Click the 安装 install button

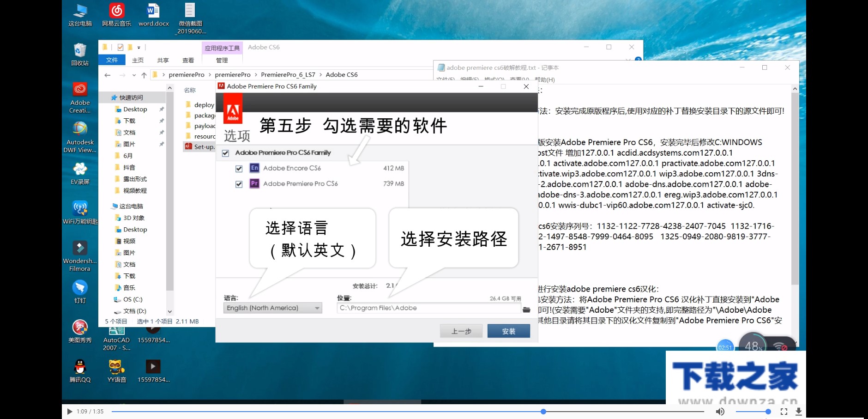coord(508,331)
